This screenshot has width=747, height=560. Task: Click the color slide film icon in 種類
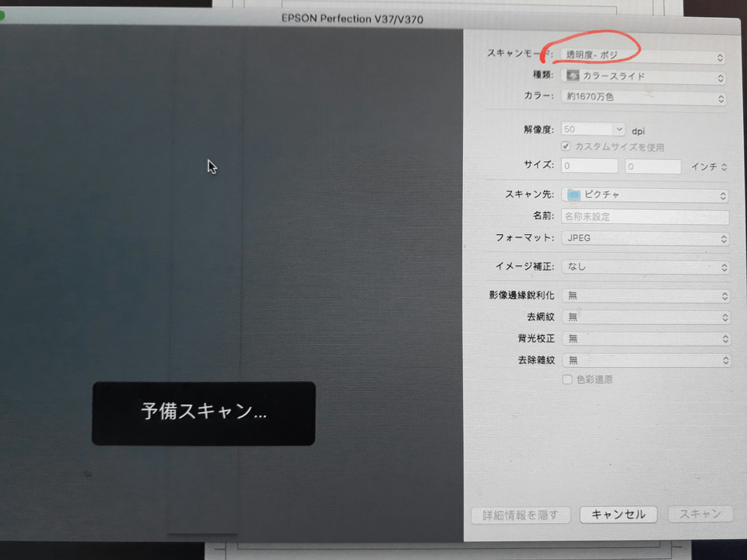[x=573, y=75]
